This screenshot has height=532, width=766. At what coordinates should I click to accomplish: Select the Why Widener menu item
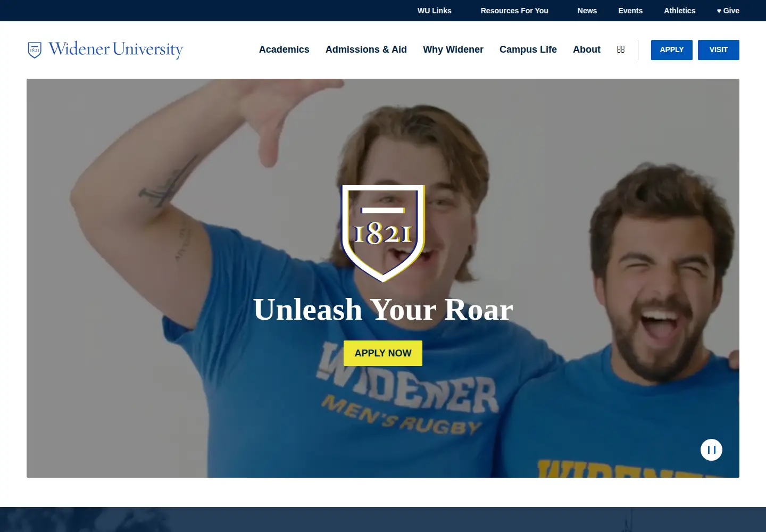click(x=453, y=49)
